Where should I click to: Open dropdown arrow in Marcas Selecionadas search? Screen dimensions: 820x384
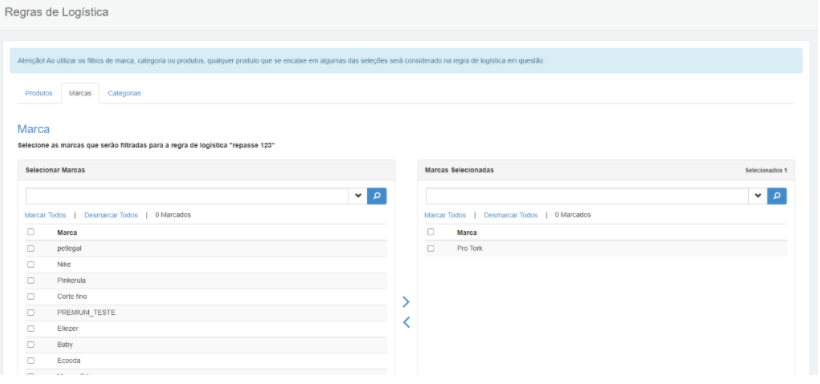pyautogui.click(x=758, y=196)
